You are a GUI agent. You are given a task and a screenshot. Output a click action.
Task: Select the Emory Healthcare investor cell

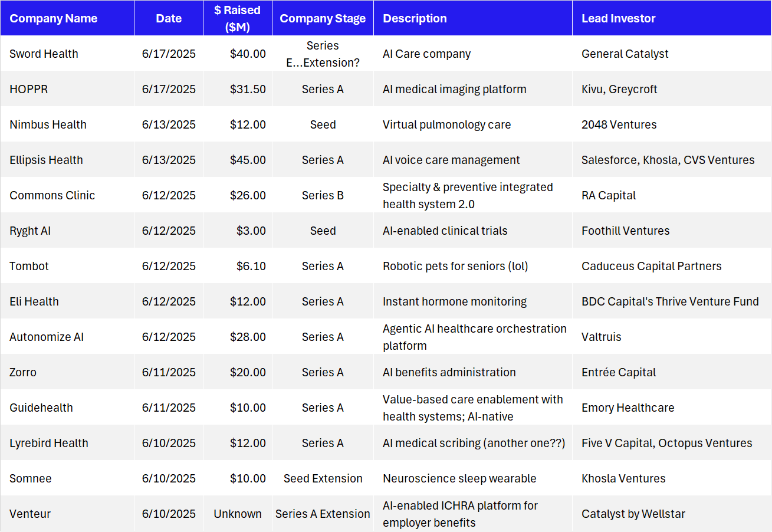coord(628,408)
